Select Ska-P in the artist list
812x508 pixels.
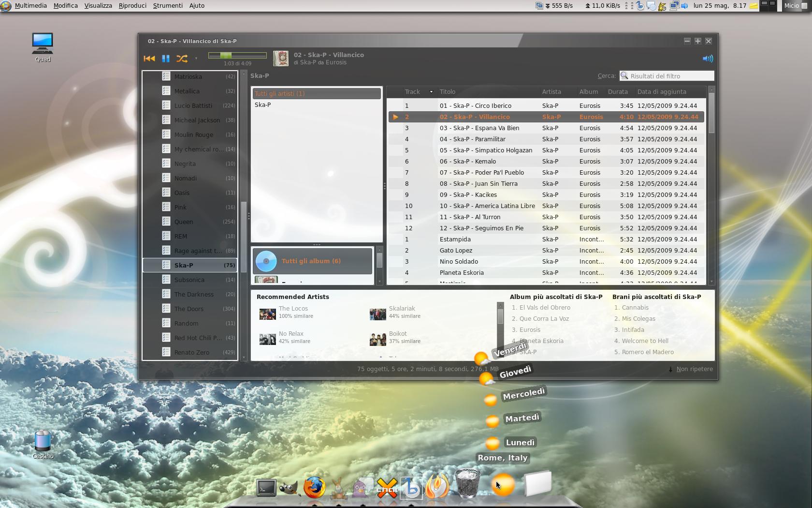coord(317,105)
